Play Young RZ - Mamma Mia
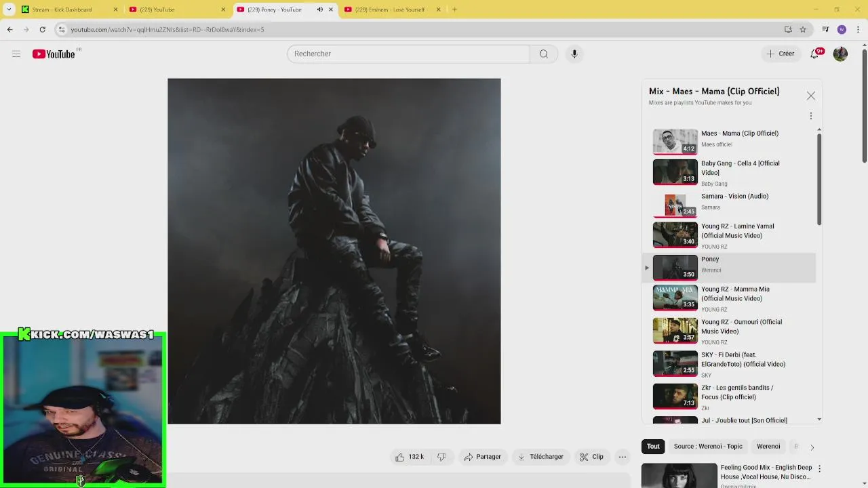Image resolution: width=868 pixels, height=488 pixels. 729,298
